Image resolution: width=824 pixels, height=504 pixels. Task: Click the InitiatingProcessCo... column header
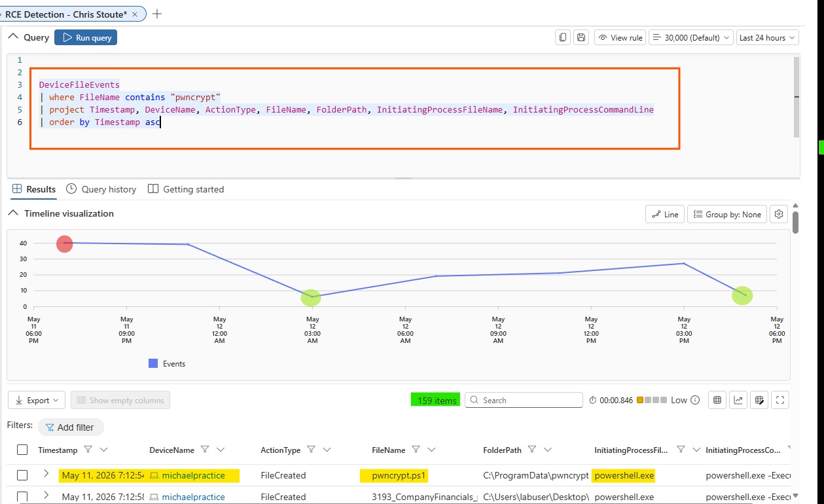click(x=742, y=450)
